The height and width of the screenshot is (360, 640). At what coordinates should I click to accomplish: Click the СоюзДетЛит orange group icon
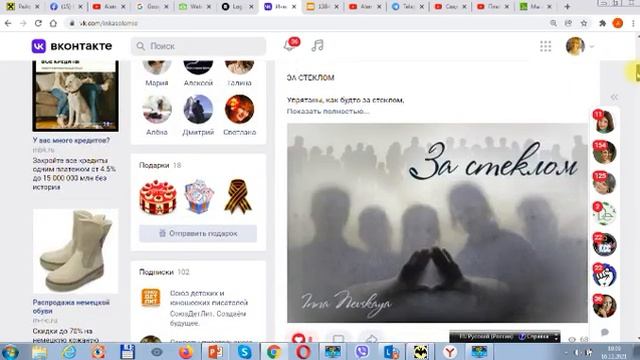151,297
